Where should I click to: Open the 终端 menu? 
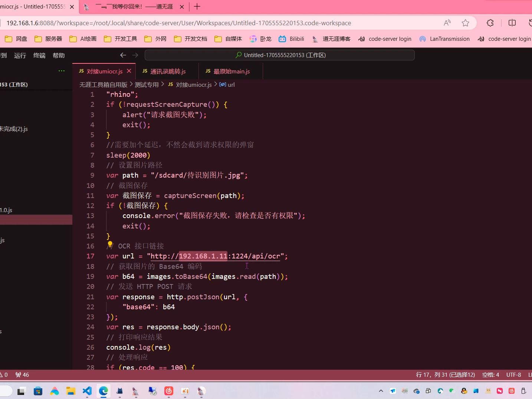pos(39,55)
